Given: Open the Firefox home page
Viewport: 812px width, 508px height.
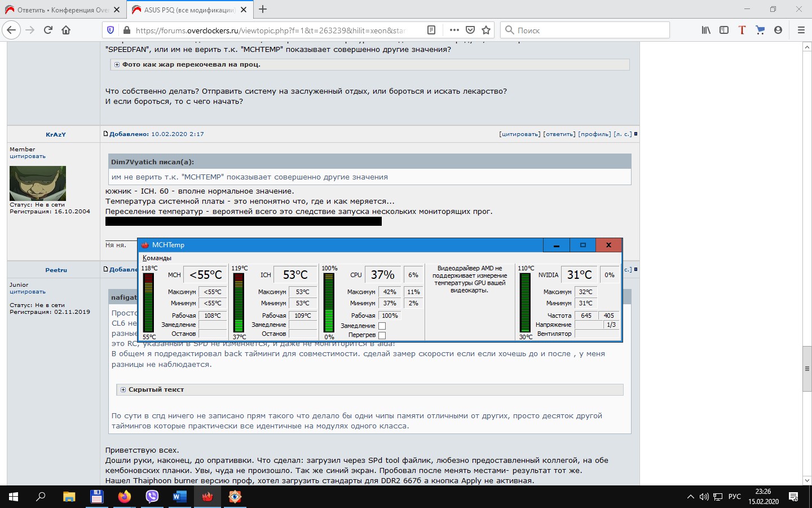Looking at the screenshot, I should 66,30.
